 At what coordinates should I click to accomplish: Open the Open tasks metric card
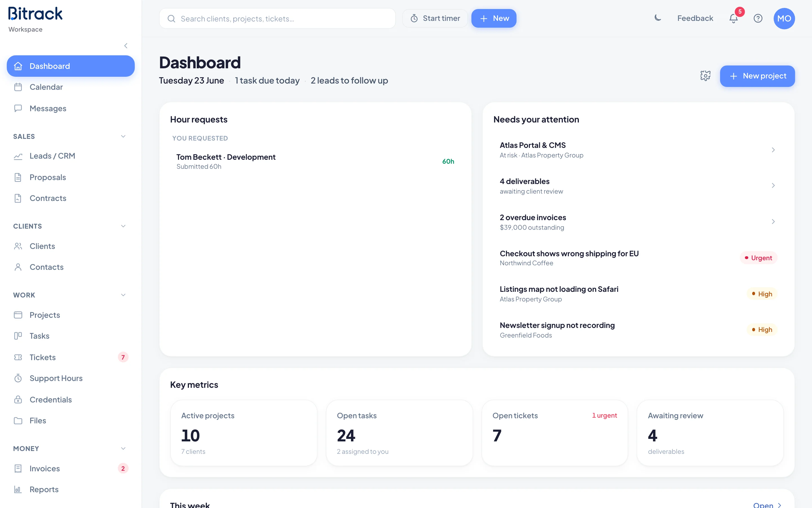tap(399, 433)
